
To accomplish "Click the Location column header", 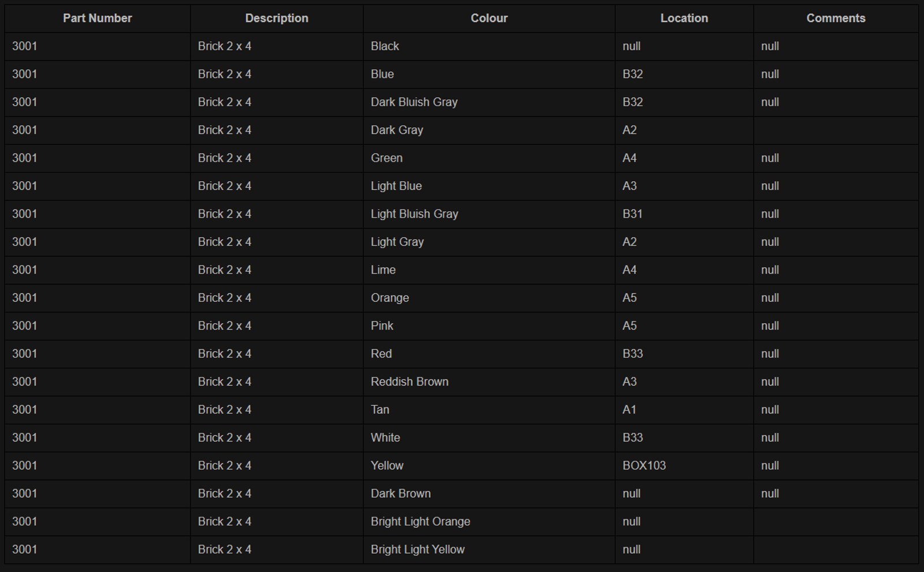I will (684, 18).
